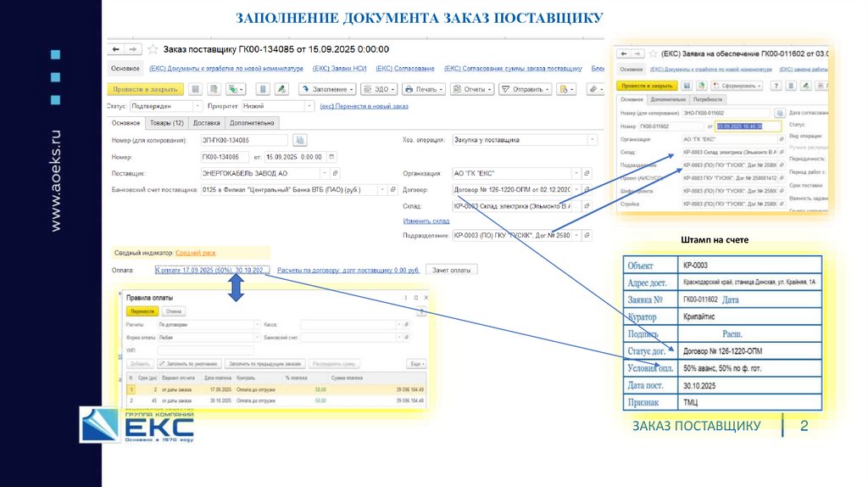Screen dimensions: 868x487
Task: Open the Статус Подтвержден dropdown
Action: [x=198, y=106]
